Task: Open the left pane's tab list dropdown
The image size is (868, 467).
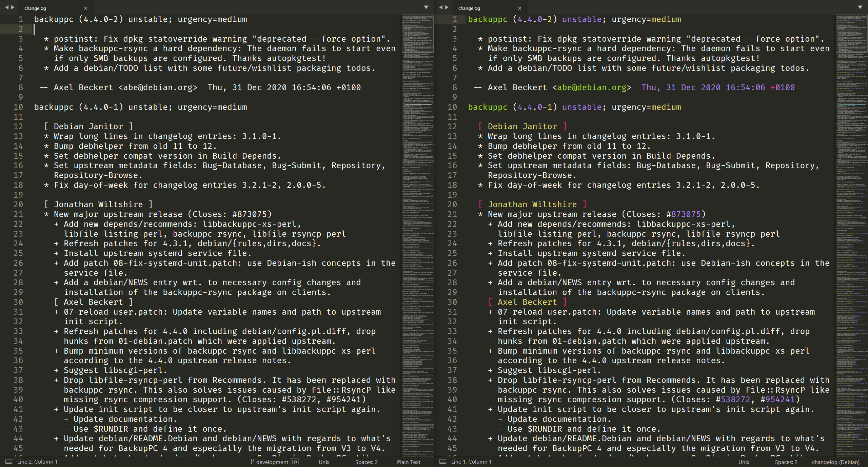Action: point(426,7)
